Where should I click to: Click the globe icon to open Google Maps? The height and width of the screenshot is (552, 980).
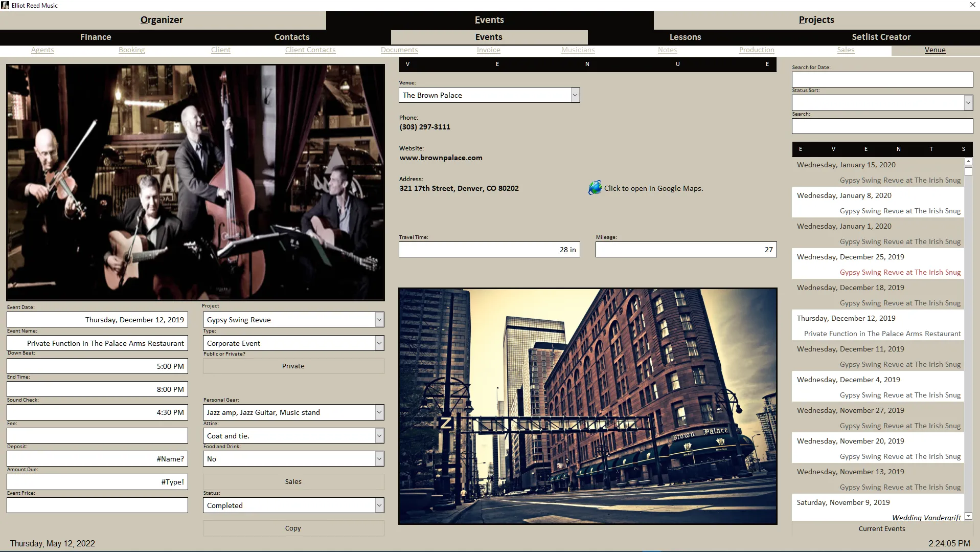(595, 187)
